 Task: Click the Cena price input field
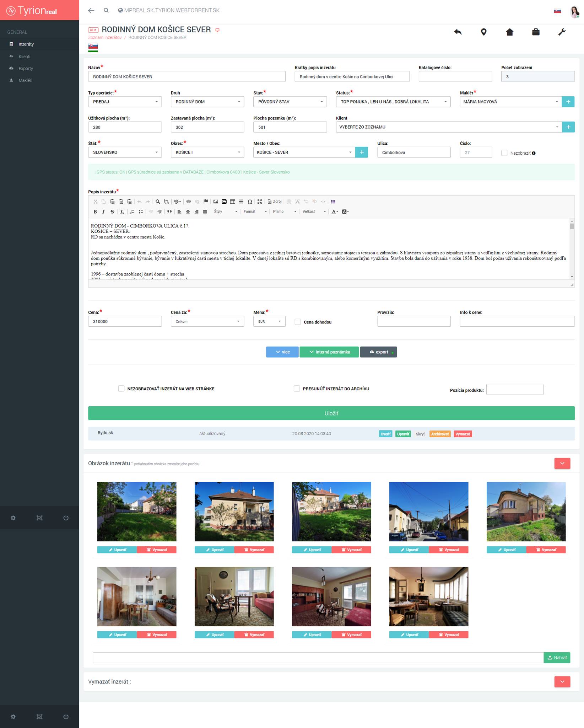[125, 321]
